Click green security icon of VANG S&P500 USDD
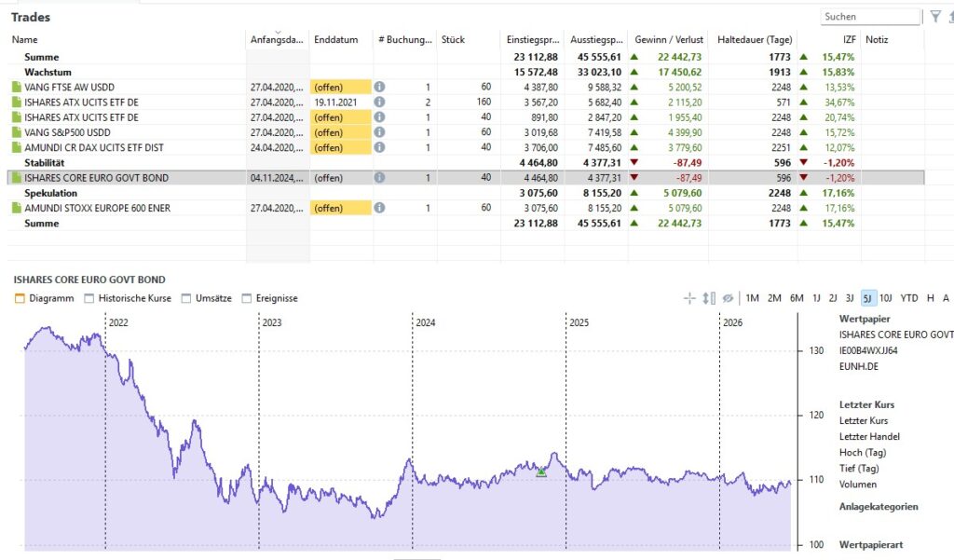 pos(17,132)
